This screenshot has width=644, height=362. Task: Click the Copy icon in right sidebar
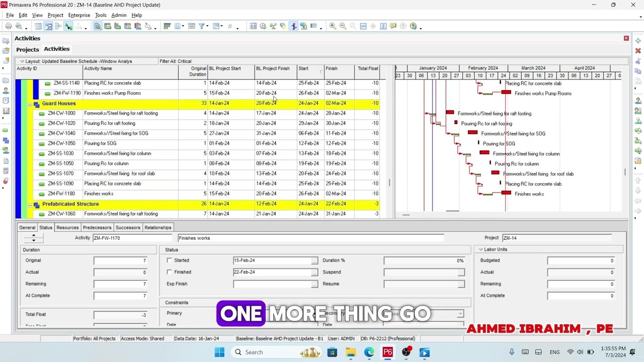point(638,71)
